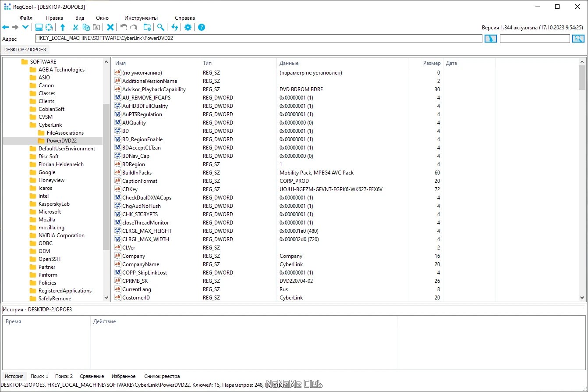The height and width of the screenshot is (392, 588).
Task: Click the string icon of CurrentLang value
Action: click(117, 289)
